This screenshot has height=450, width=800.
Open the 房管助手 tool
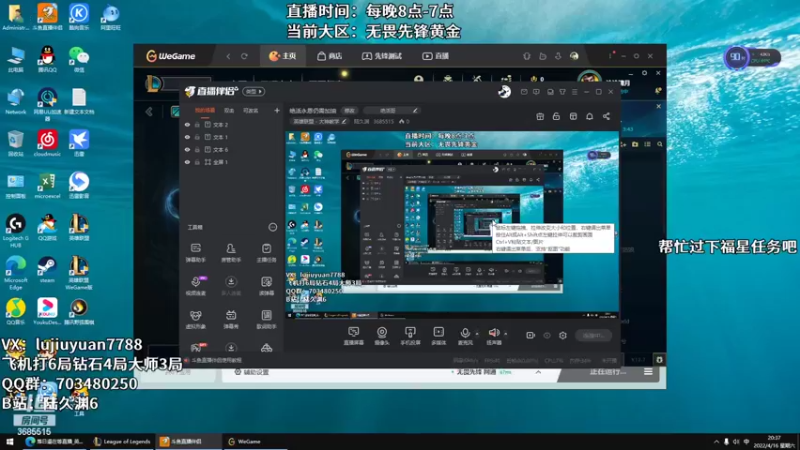tap(231, 253)
